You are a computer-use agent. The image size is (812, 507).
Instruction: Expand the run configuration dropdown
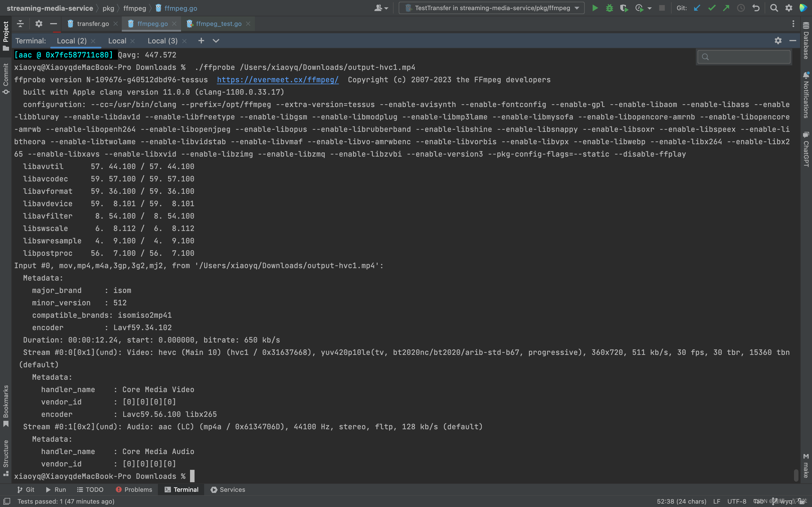click(x=577, y=8)
